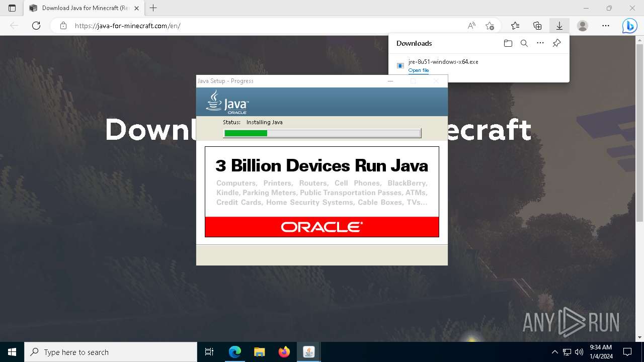Close the Download Java for Minecraft tab
This screenshot has width=644, height=362.
click(x=136, y=8)
